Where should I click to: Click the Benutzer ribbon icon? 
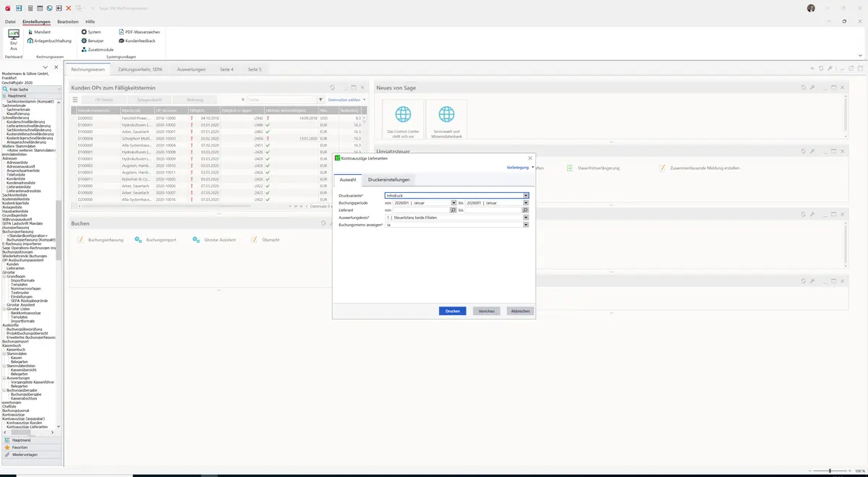tap(84, 41)
